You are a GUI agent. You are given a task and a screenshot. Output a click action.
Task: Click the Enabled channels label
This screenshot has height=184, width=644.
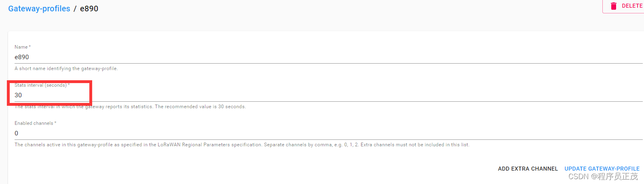(34, 123)
